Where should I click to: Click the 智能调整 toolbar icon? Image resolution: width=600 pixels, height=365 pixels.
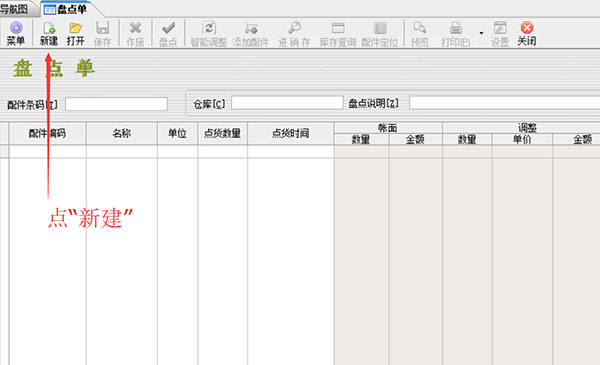[x=209, y=28]
